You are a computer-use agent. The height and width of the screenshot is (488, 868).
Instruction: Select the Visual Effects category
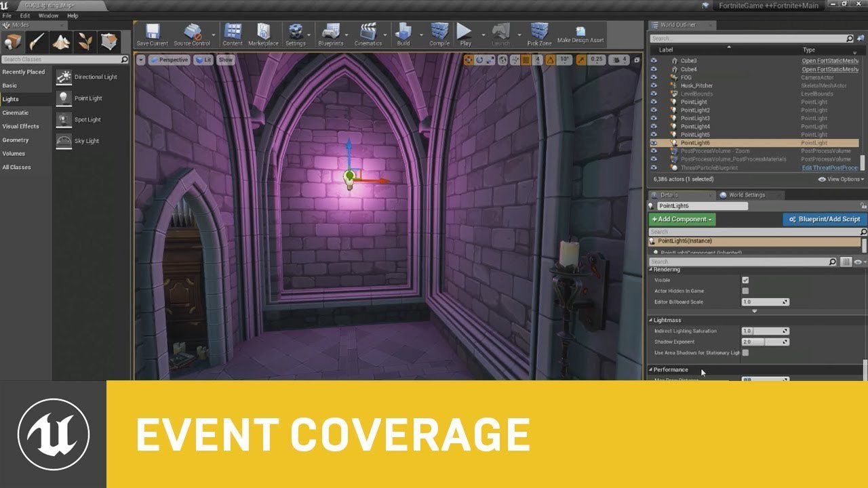(x=21, y=126)
